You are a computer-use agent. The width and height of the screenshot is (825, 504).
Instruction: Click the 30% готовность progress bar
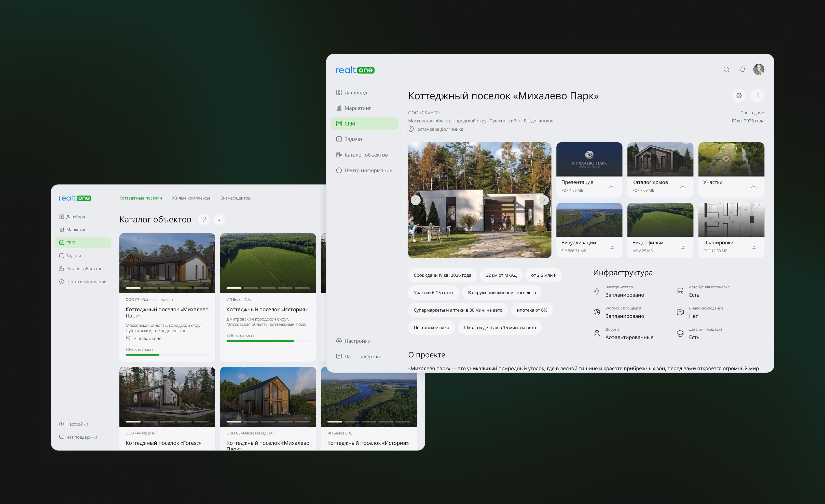[x=167, y=355]
